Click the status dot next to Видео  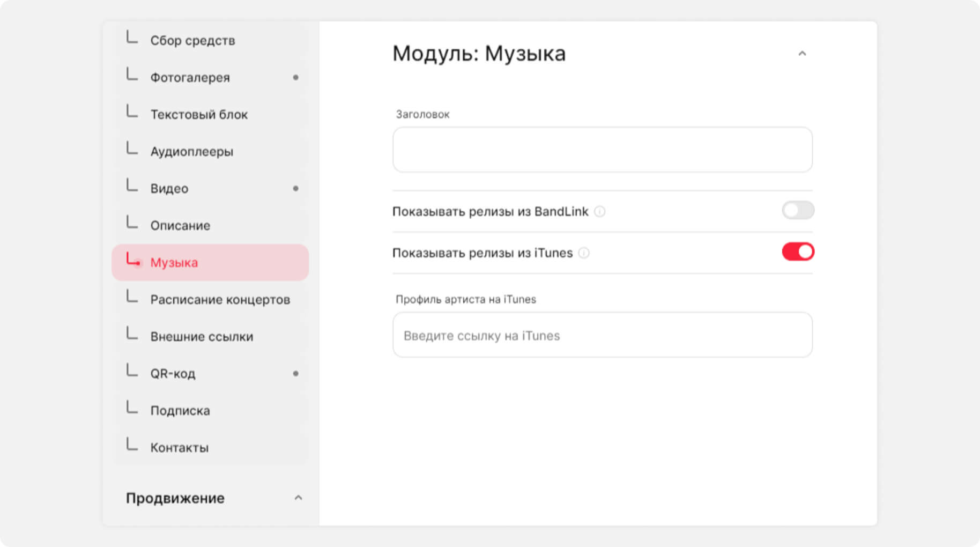(x=295, y=189)
